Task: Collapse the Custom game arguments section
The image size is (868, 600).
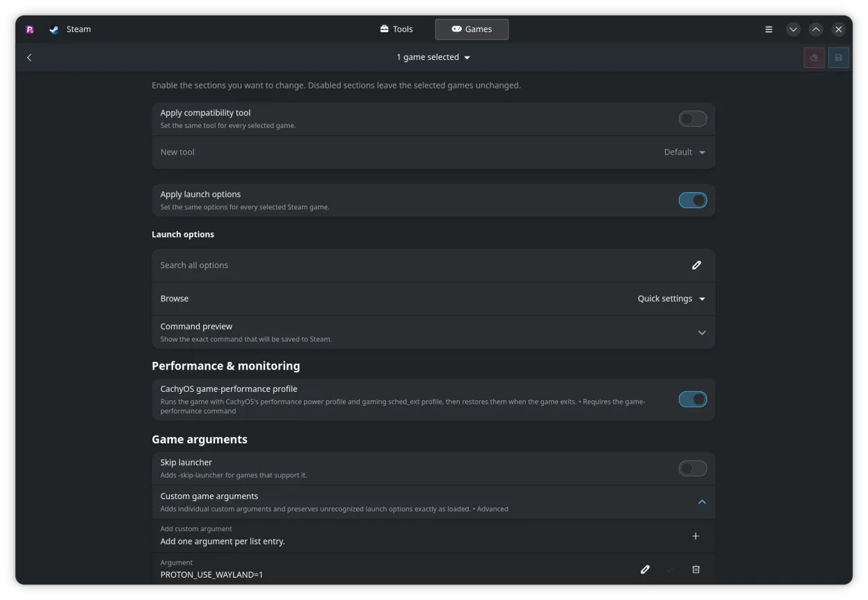Action: point(702,502)
